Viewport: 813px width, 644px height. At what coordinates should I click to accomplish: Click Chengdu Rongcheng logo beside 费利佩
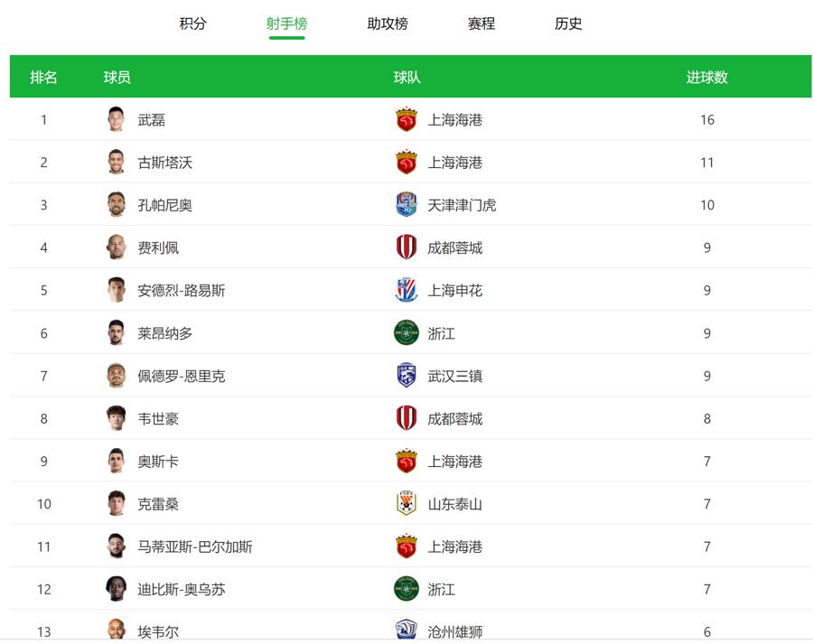point(406,247)
